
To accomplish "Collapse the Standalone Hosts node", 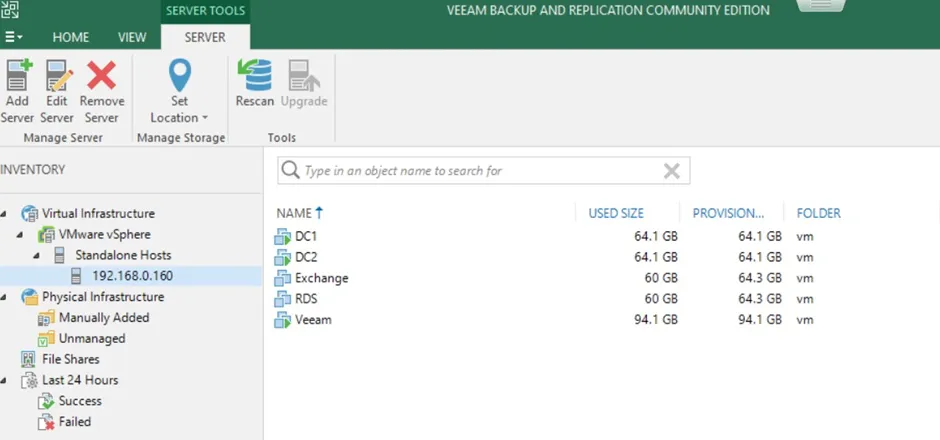I will [x=38, y=256].
